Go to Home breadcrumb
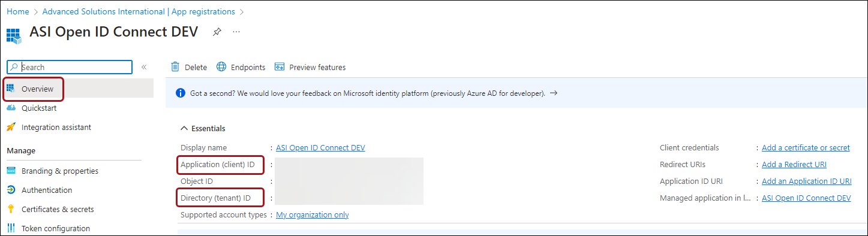Viewport: 868px width, 236px height. click(17, 11)
